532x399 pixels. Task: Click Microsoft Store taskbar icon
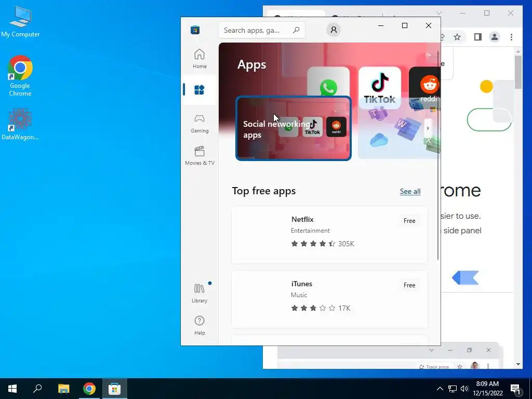coord(115,389)
